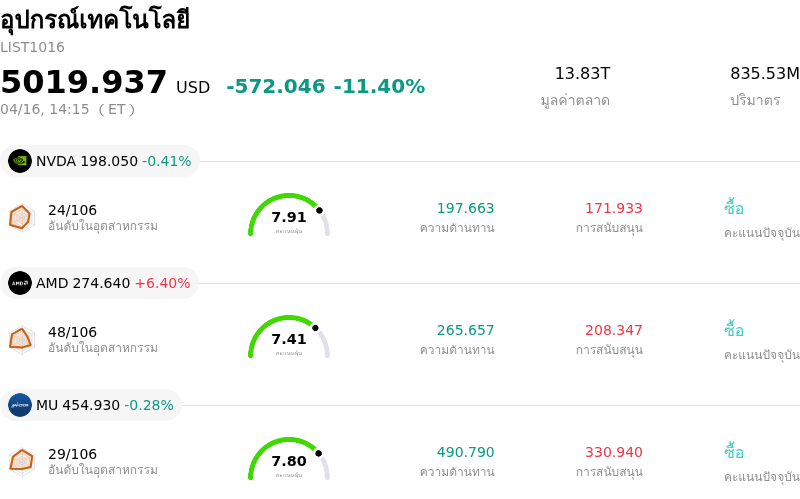This screenshot has height=499, width=800.
Task: Click the buy rating in AMD row
Action: 734,330
